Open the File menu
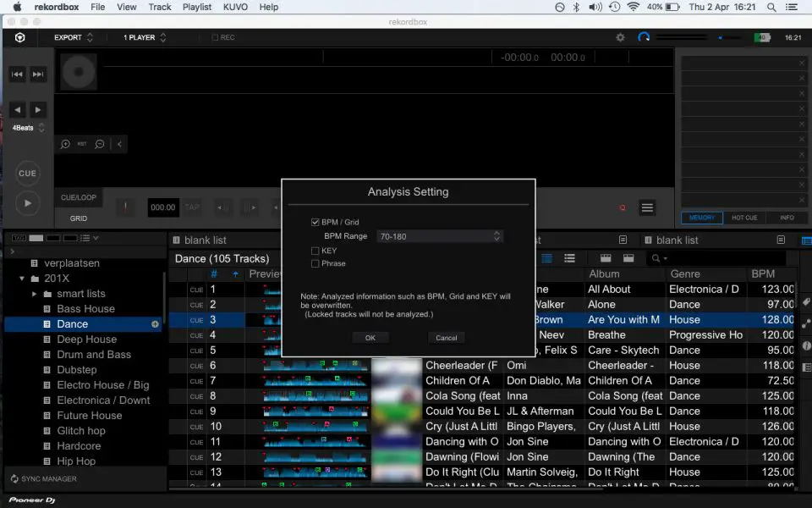This screenshot has width=812, height=508. [97, 8]
